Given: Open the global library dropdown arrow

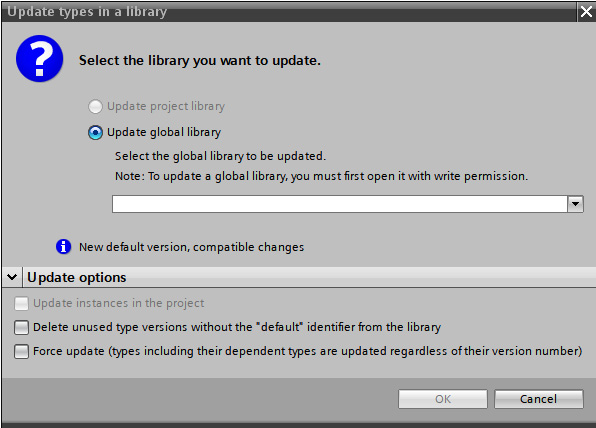Looking at the screenshot, I should pyautogui.click(x=575, y=204).
